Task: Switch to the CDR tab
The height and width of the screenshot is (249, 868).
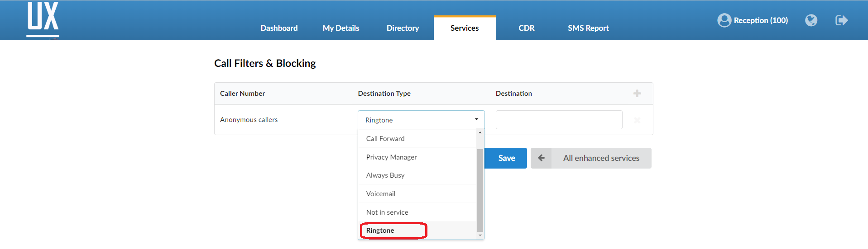Action: [x=527, y=28]
